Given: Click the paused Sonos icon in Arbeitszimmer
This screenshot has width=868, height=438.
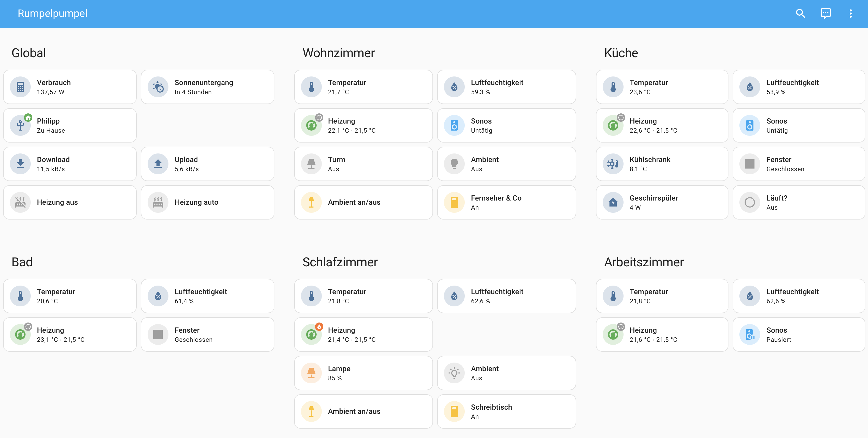Looking at the screenshot, I should 750,334.
